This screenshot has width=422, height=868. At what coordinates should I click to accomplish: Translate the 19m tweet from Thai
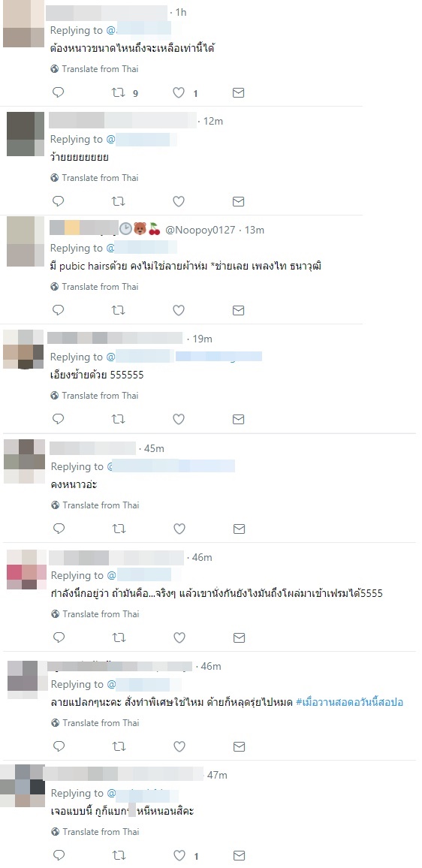[x=94, y=395]
